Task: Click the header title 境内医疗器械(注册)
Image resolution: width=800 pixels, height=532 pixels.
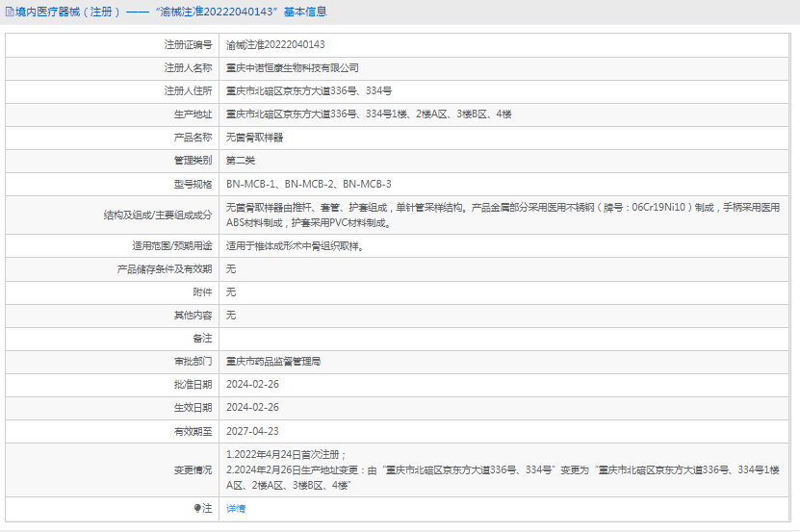Action: tap(67, 12)
